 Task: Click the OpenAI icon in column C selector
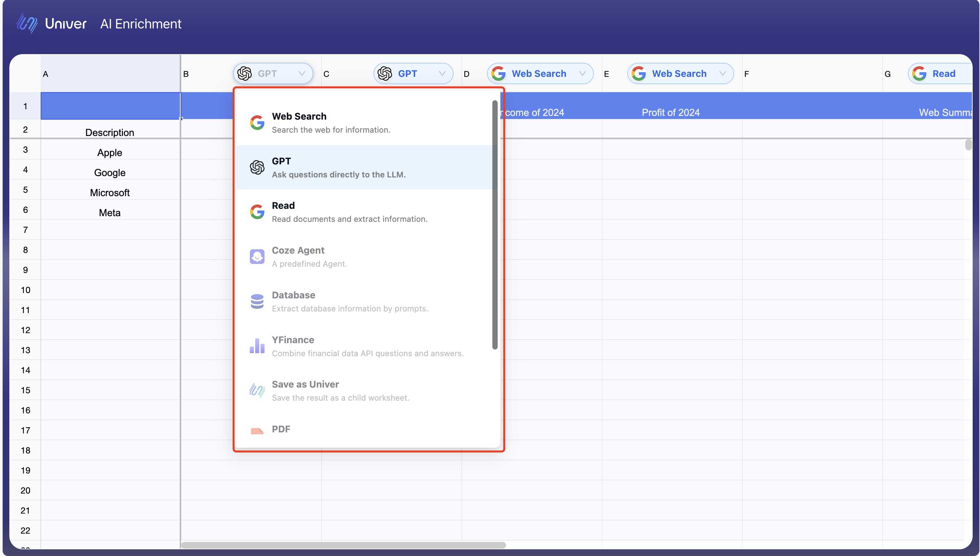(385, 74)
